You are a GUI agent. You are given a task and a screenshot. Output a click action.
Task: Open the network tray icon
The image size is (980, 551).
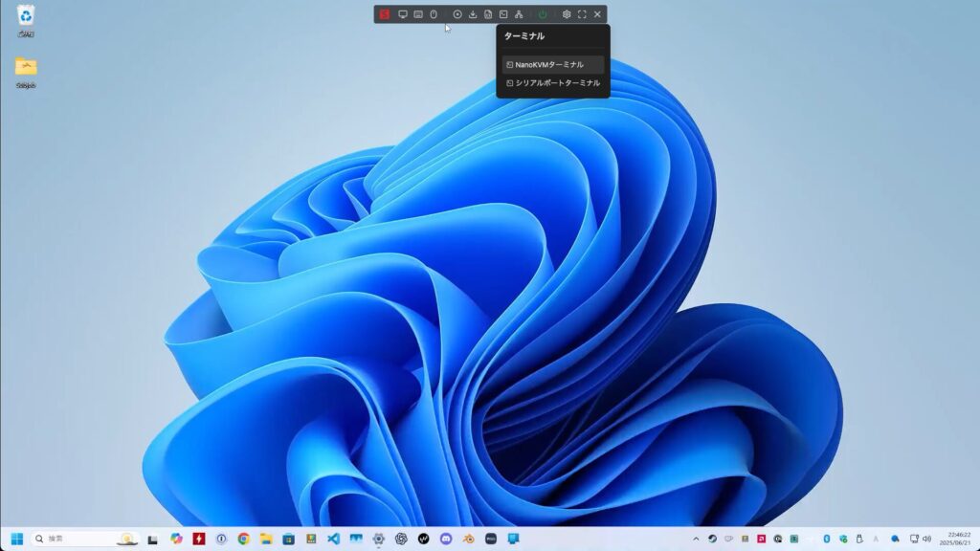tap(914, 539)
